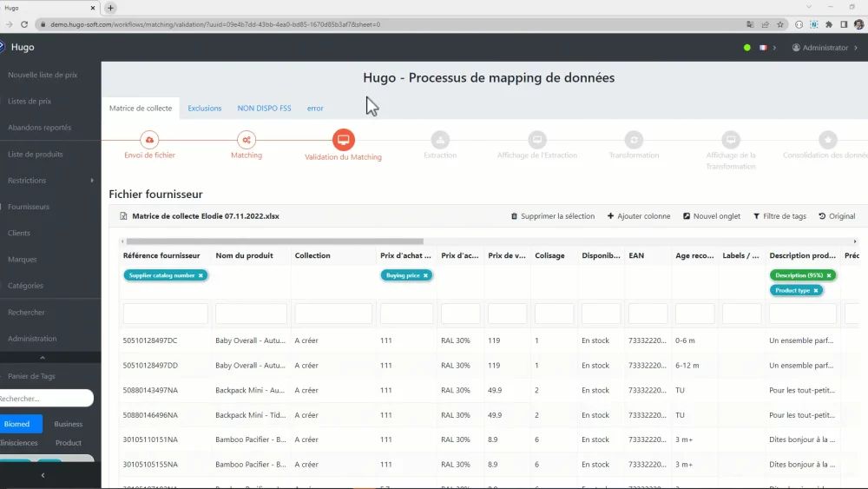Click the table scroll right arrow

pos(855,241)
